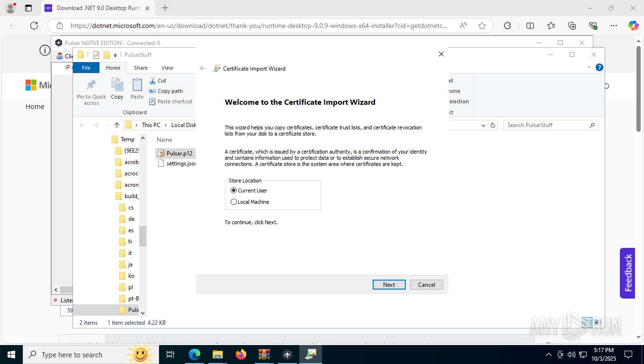This screenshot has width=644, height=364.
Task: Open the Windows Start menu
Action: tap(11, 355)
